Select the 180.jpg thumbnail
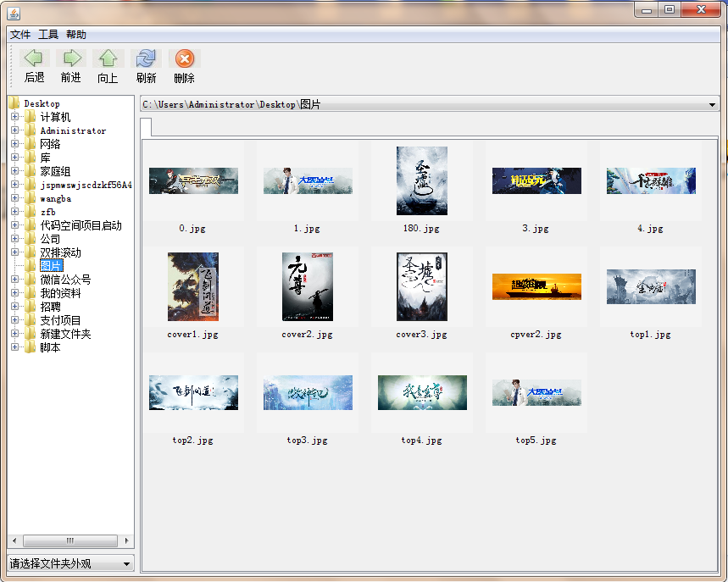Screen dimensions: 728x582 [422, 180]
